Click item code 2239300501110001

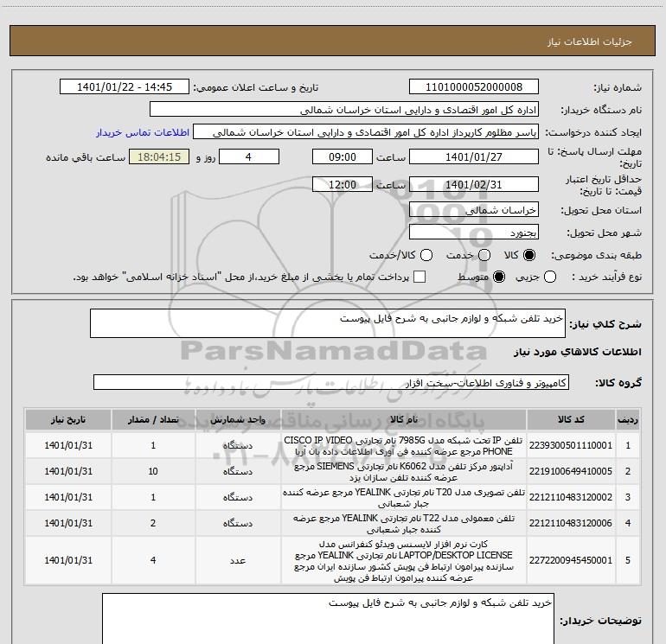point(571,445)
